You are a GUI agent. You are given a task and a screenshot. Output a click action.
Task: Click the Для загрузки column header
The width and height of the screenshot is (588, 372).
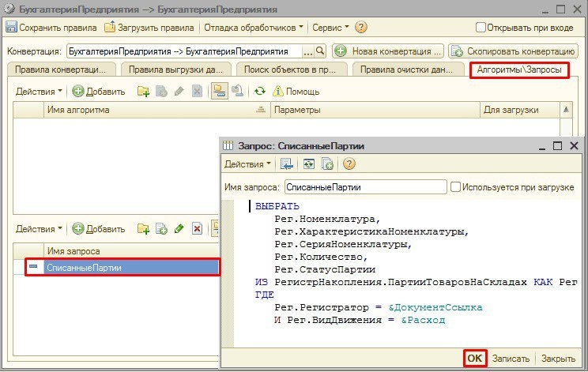point(520,110)
